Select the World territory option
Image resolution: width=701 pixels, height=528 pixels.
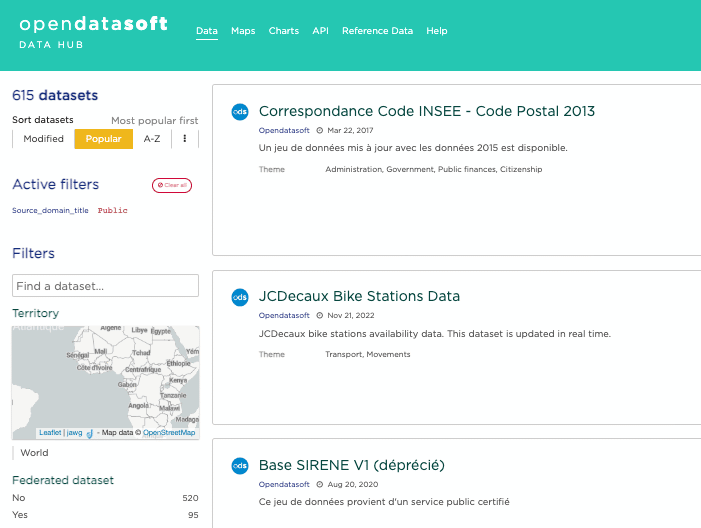34,453
